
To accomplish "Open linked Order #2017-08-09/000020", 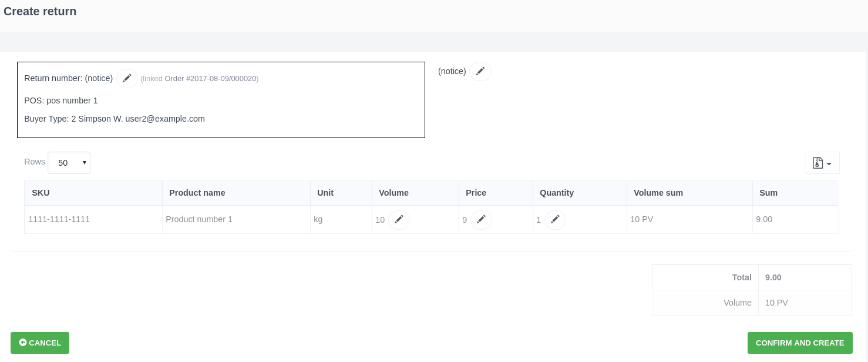I will click(211, 79).
